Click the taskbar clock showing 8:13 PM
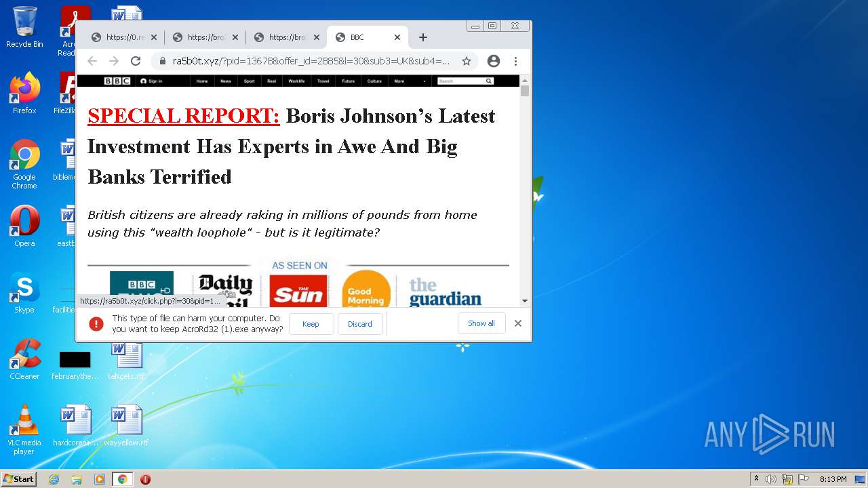The width and height of the screenshot is (868, 488). tap(833, 479)
